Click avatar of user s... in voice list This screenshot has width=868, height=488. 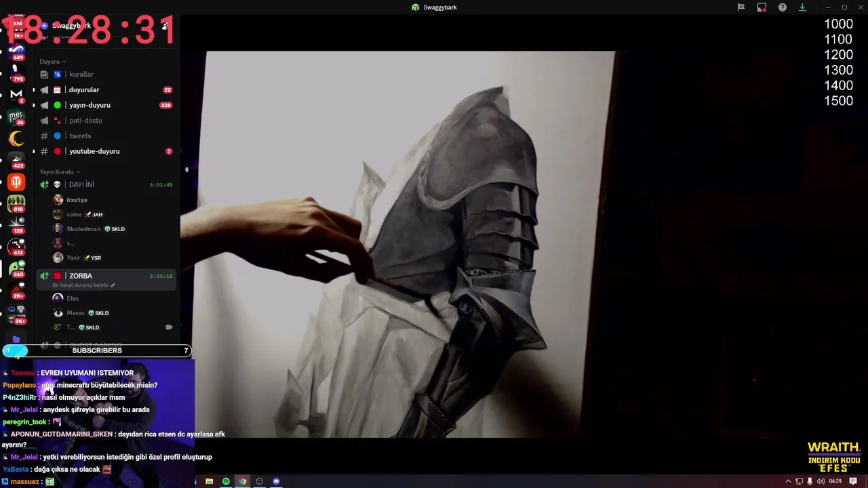coord(58,243)
